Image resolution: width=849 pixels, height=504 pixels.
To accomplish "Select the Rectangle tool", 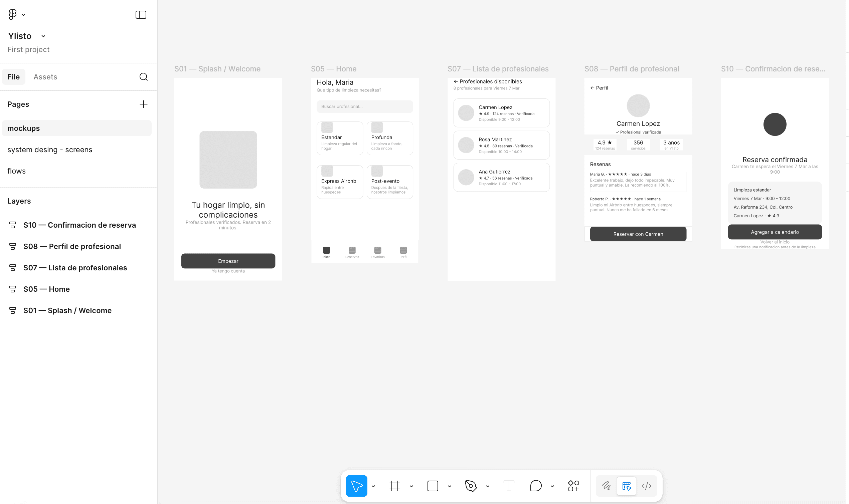I will pyautogui.click(x=432, y=486).
